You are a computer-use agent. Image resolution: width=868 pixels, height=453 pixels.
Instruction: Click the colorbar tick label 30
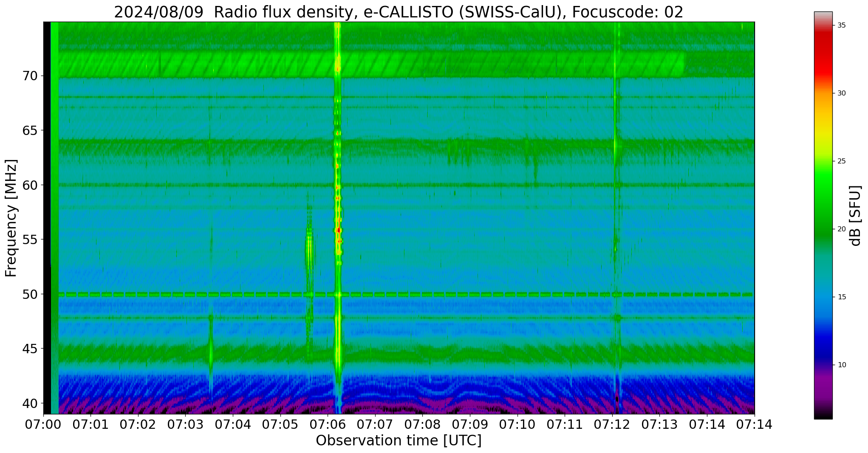[x=841, y=93]
